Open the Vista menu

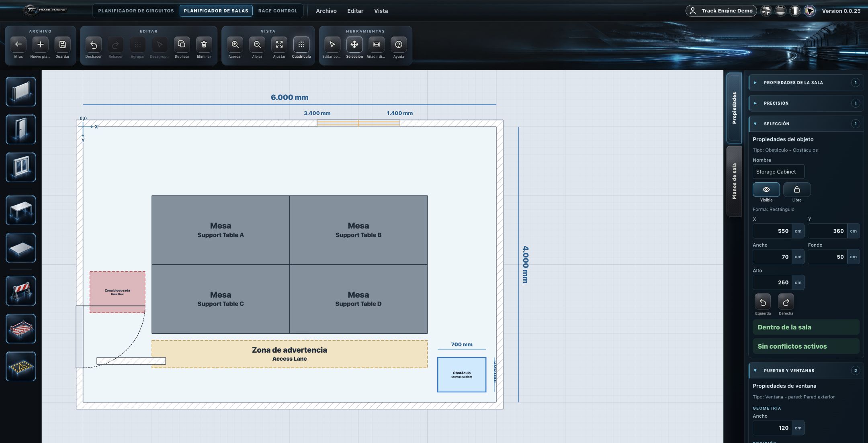pyautogui.click(x=381, y=11)
